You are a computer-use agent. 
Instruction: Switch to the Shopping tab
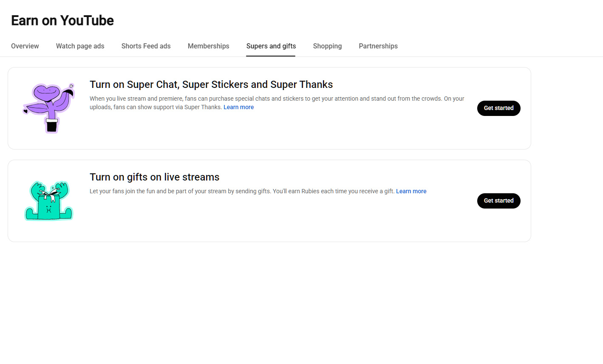328,46
